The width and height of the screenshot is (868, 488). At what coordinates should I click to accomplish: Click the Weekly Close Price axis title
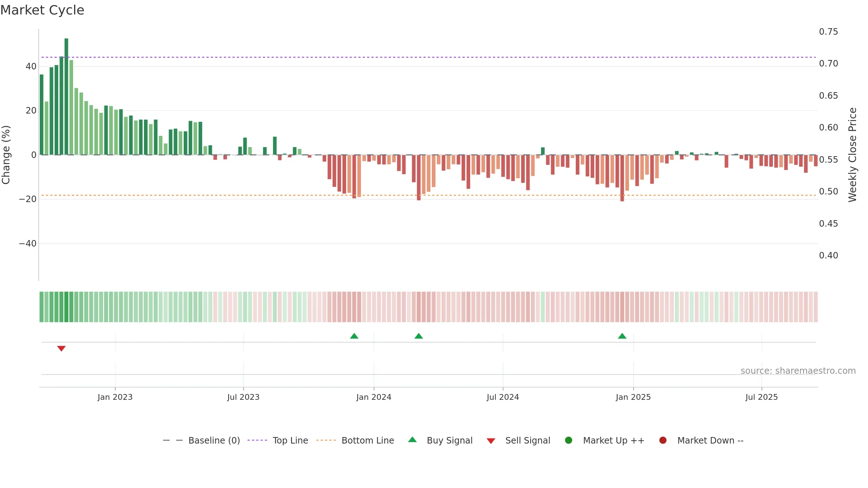click(x=852, y=155)
